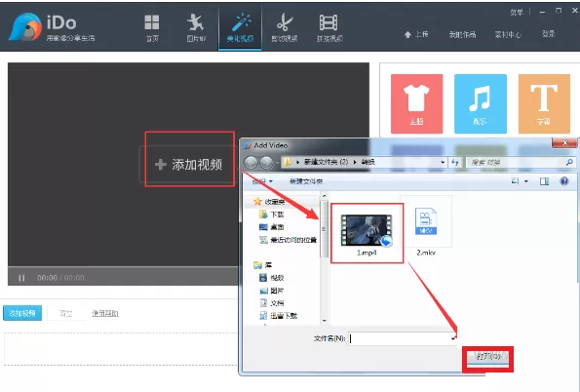The height and width of the screenshot is (392, 580).
Task: Go back in the Add Video dialog
Action: pyautogui.click(x=251, y=162)
